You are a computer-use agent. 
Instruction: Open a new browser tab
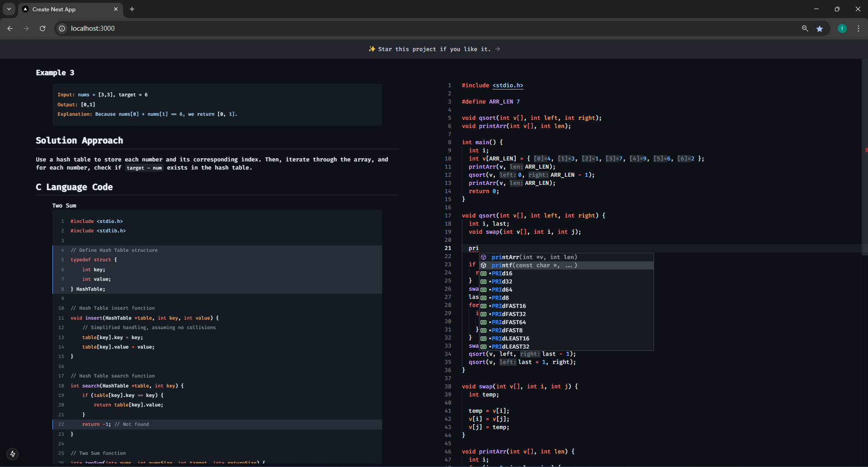[x=132, y=9]
